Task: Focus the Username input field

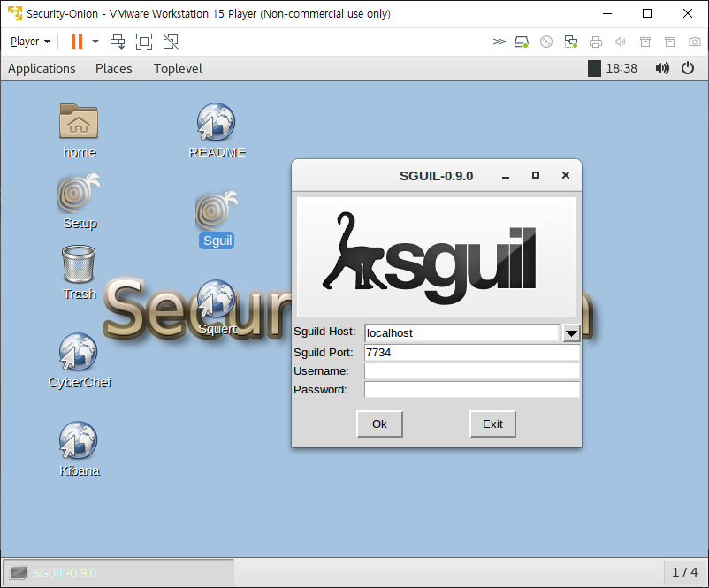Action: click(471, 370)
